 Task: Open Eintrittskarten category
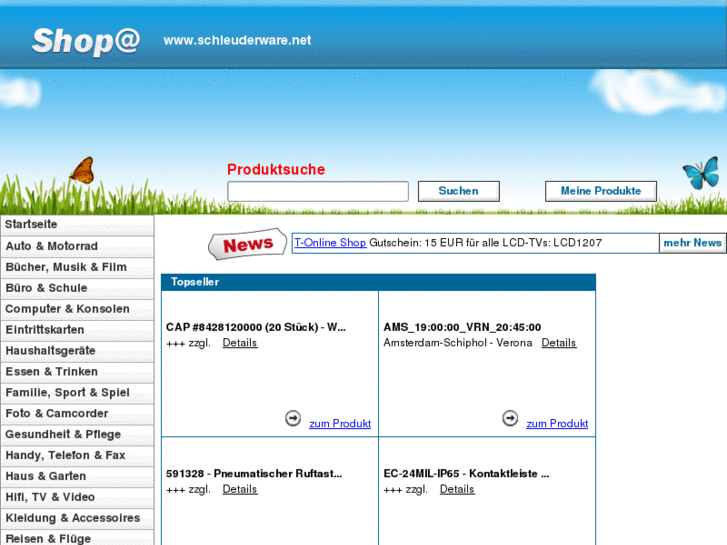[x=77, y=330]
